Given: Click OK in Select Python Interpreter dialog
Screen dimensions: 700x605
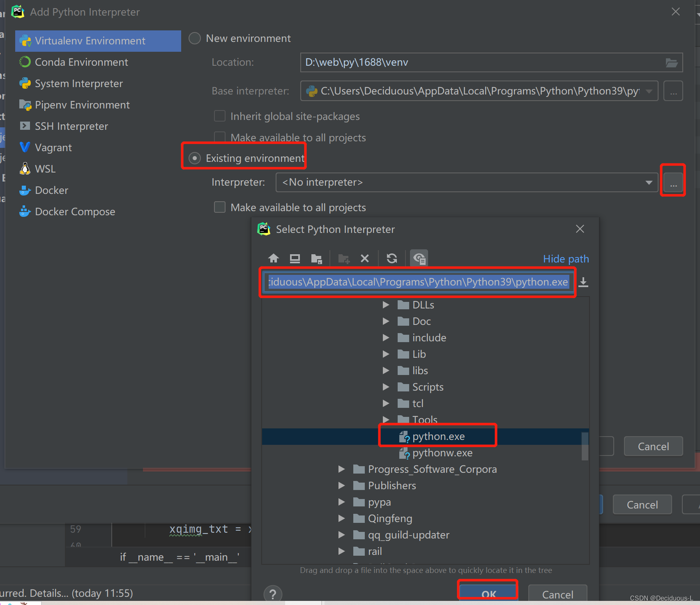Looking at the screenshot, I should (488, 594).
